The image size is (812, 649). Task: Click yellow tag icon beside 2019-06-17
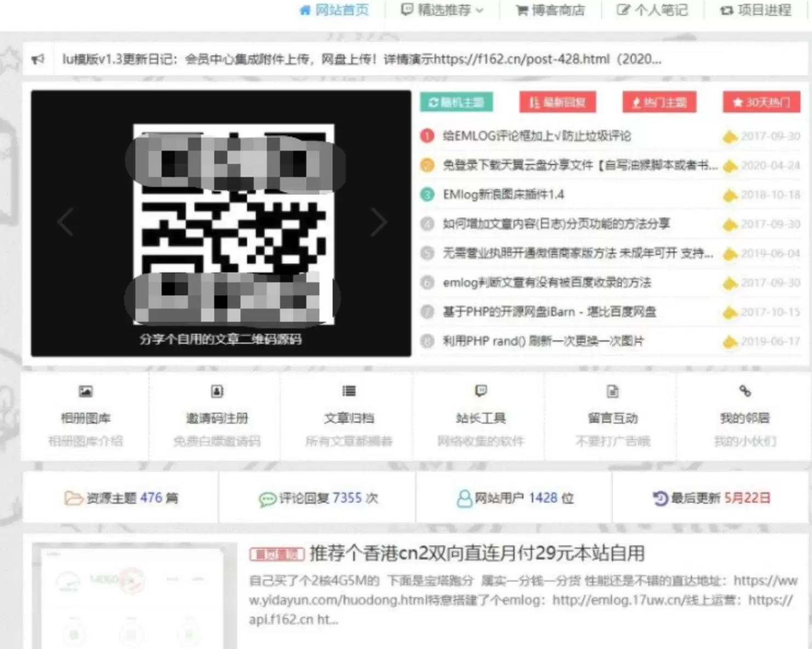point(730,342)
